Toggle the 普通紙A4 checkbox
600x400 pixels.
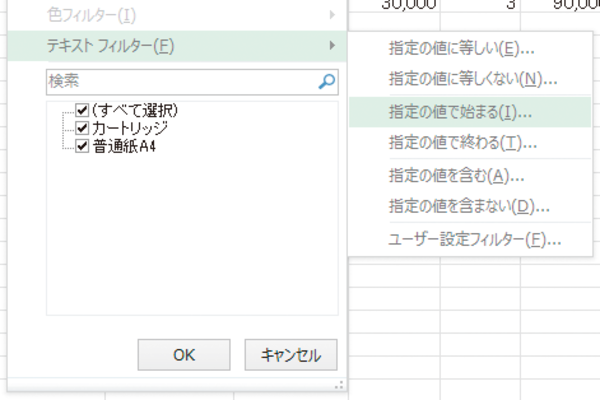82,146
